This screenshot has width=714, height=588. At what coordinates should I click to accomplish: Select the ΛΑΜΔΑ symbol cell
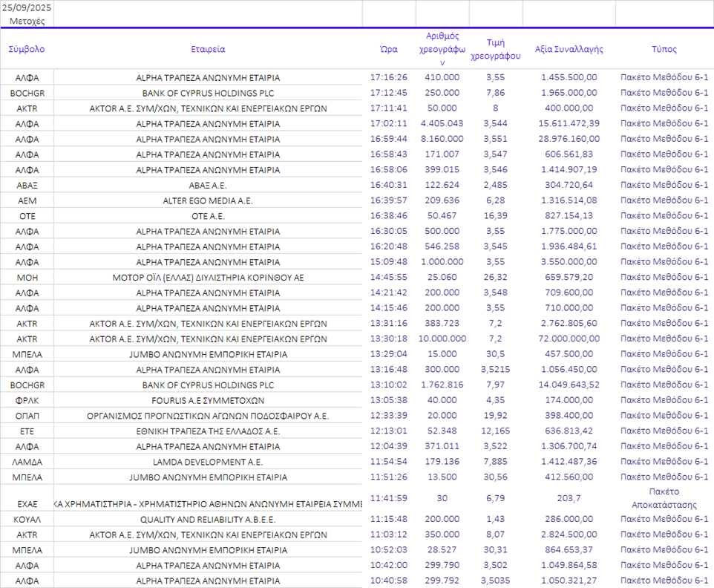pyautogui.click(x=27, y=462)
